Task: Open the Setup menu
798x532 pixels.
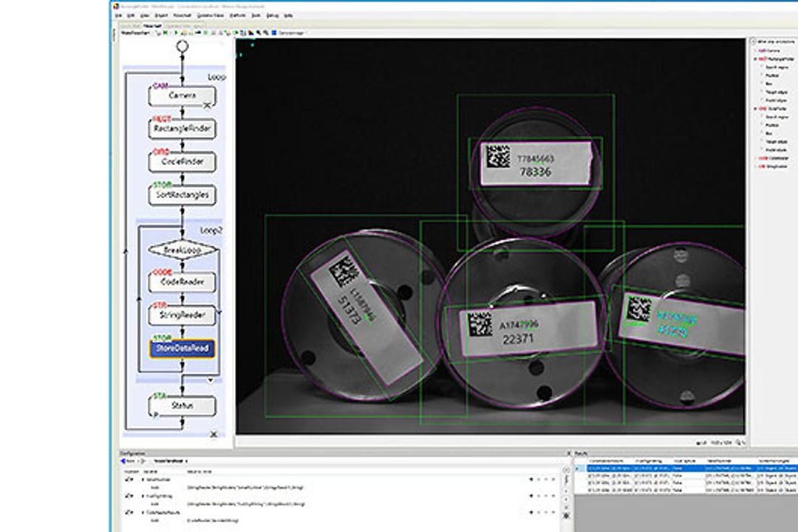Action: pos(273,16)
